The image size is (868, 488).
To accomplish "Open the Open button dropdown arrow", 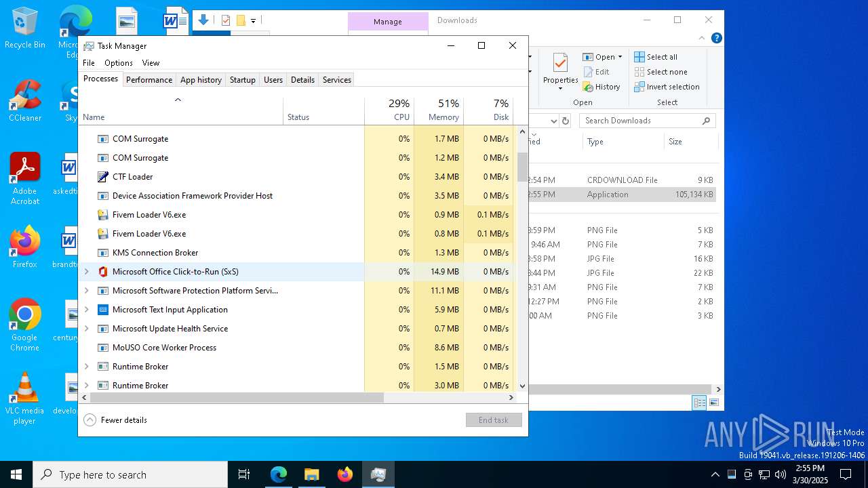I will coord(620,57).
